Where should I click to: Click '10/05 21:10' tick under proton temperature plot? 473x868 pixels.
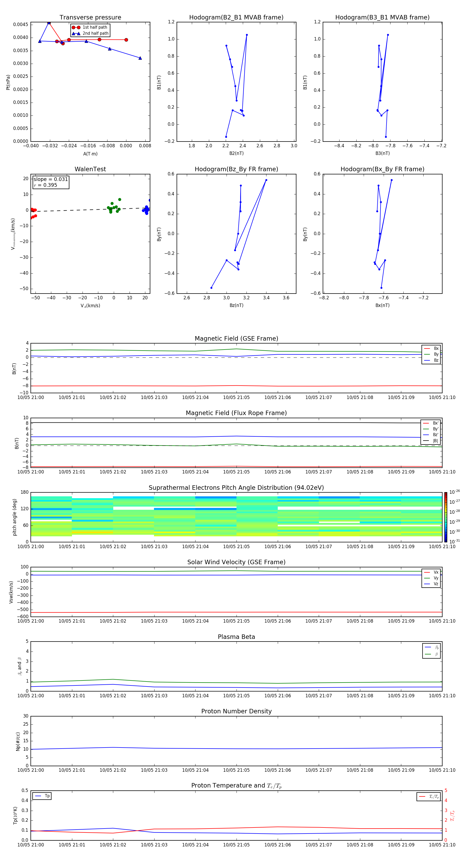442,845
